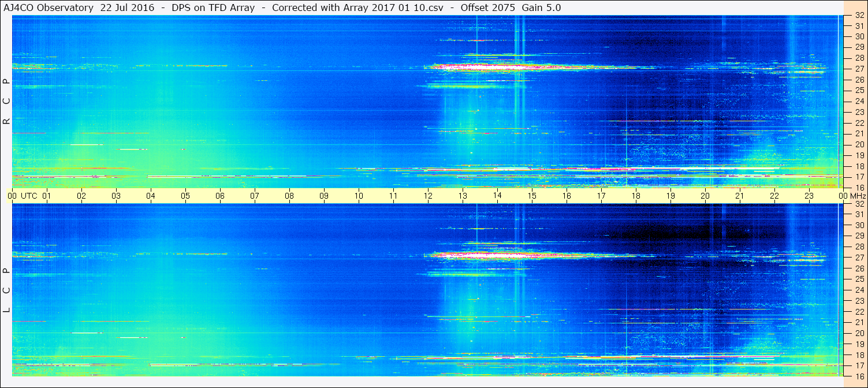Click the vertical 'L C P' panel label
Image resolution: width=868 pixels, height=388 pixels.
coord(7,290)
